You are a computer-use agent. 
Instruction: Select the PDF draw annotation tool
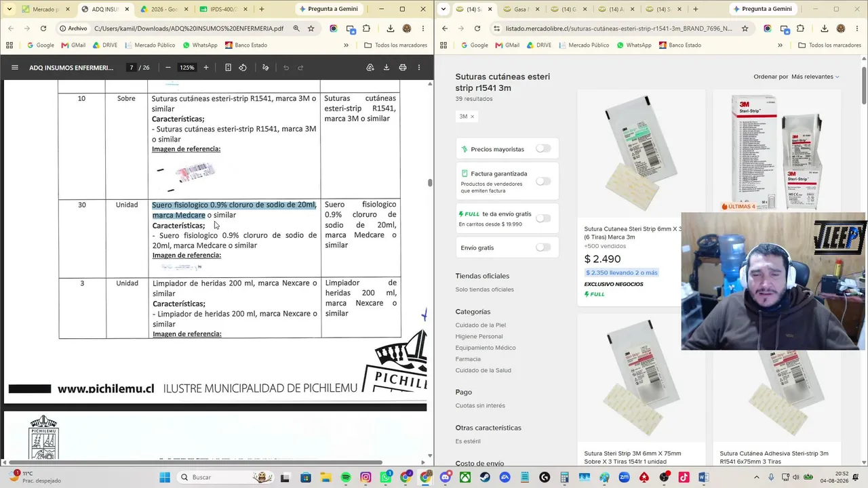tap(265, 68)
